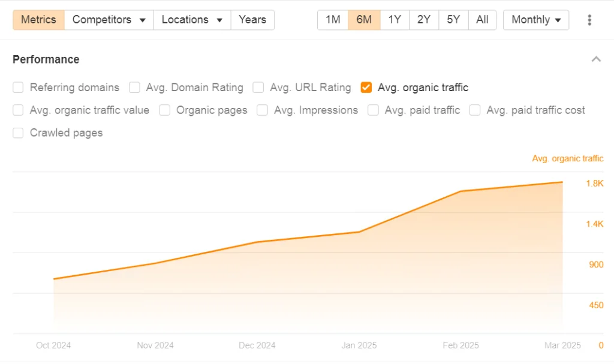The height and width of the screenshot is (364, 614).
Task: Choose the 2Y time range
Action: click(x=424, y=20)
